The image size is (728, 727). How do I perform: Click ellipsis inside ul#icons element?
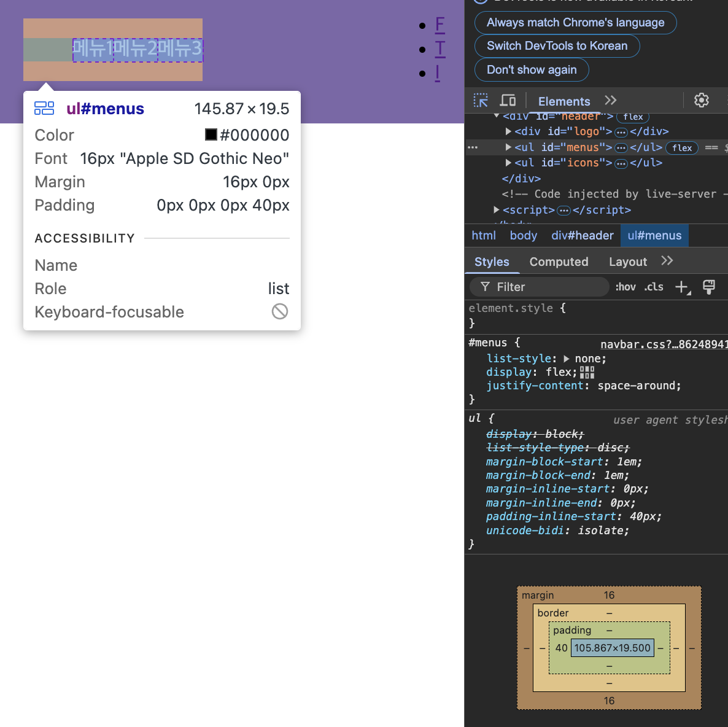[x=621, y=163]
